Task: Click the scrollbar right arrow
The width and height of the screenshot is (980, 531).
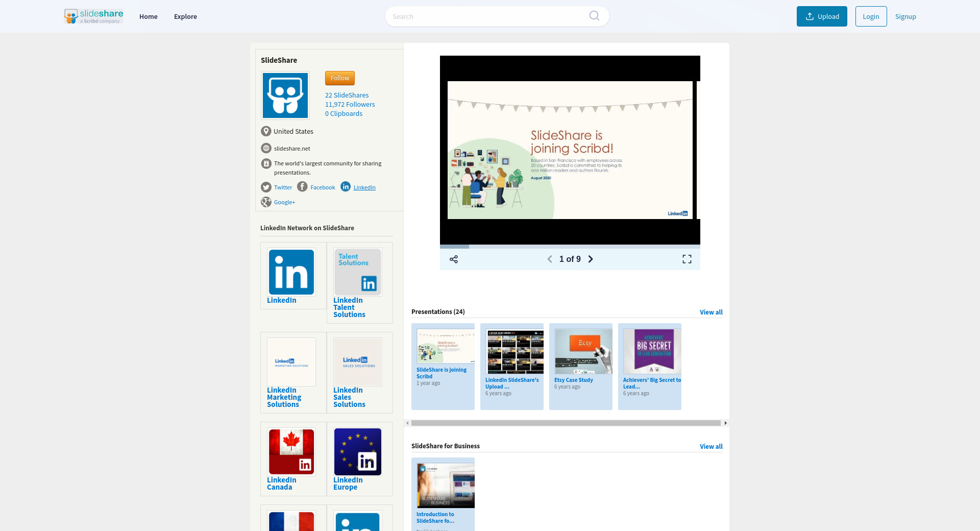Action: [725, 423]
